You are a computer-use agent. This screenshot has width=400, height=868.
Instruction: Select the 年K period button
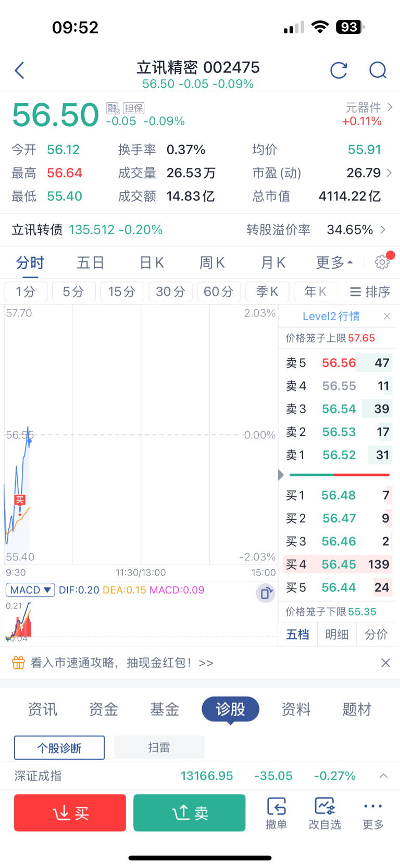pos(316,291)
